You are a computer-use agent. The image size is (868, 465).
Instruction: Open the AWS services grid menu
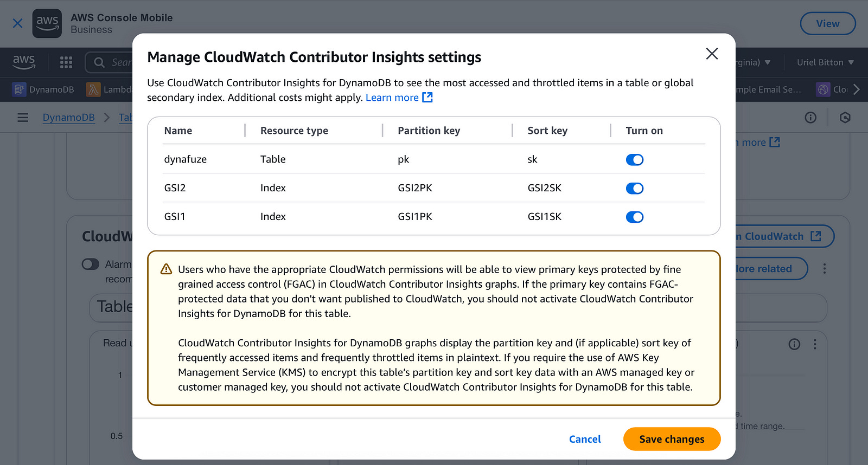66,62
